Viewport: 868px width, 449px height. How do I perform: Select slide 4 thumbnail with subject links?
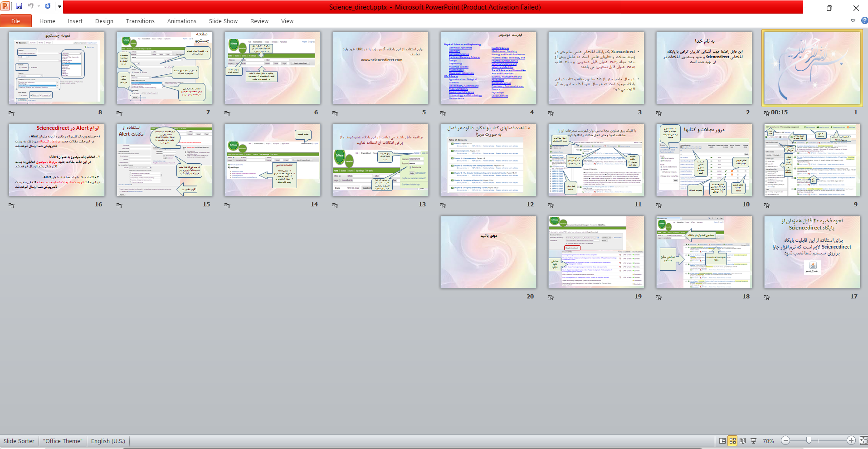pyautogui.click(x=488, y=68)
